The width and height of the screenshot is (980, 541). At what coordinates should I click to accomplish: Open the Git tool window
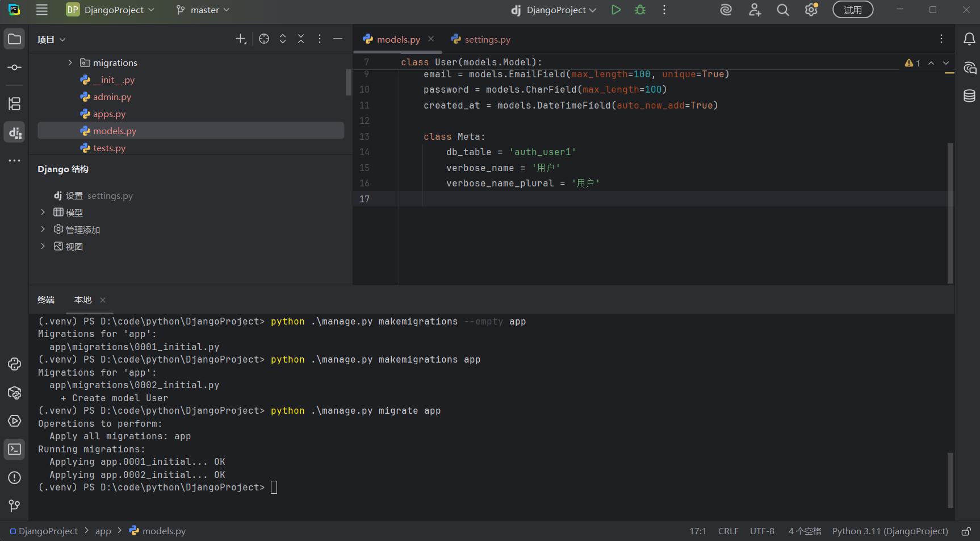(15, 506)
